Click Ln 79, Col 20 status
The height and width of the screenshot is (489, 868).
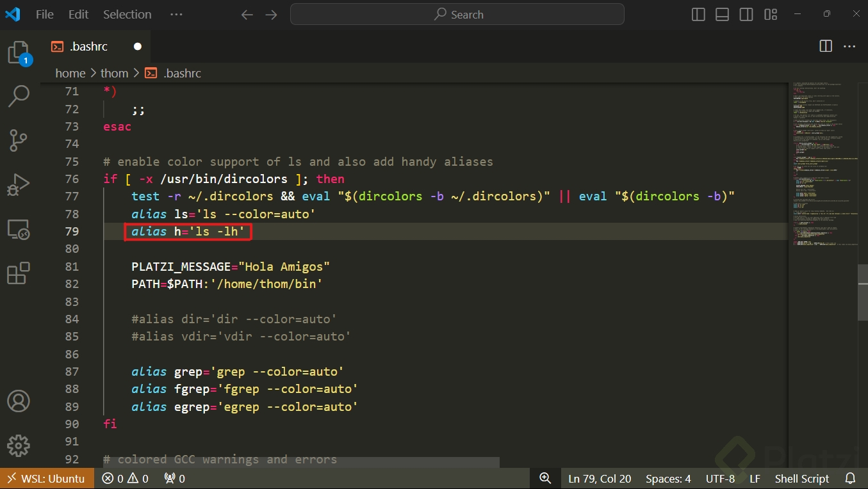tap(600, 478)
